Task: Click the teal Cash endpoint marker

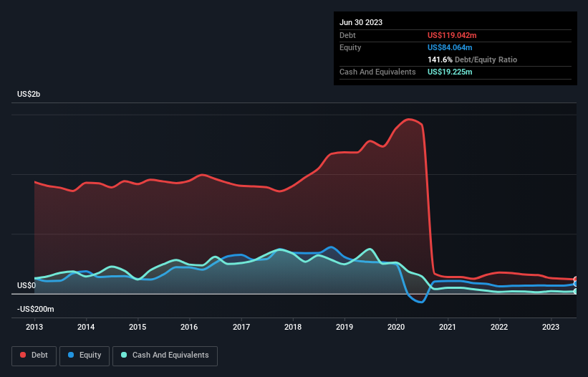Action: (x=576, y=292)
